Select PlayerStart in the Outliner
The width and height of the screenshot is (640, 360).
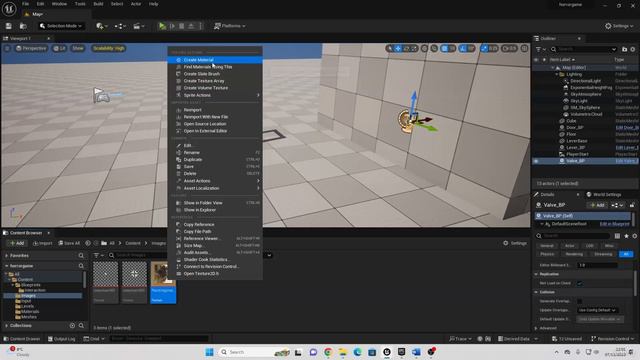[577, 154]
